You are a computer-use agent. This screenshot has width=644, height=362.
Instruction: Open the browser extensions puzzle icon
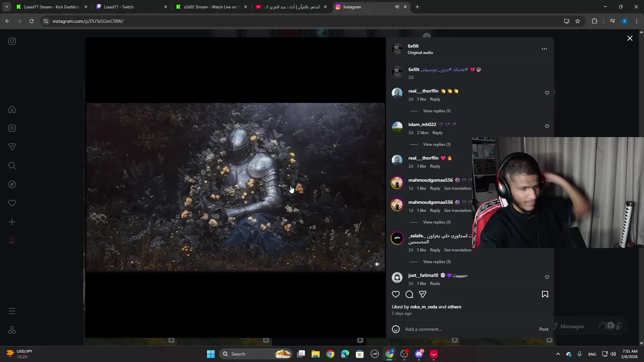click(594, 21)
